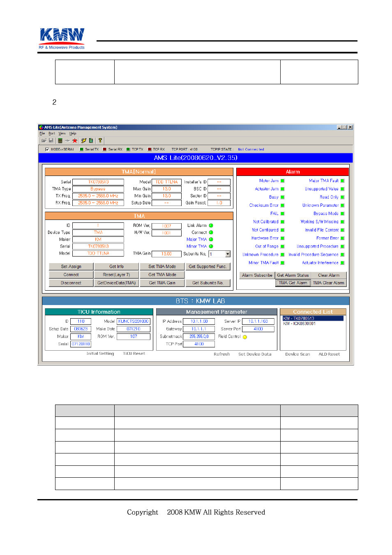Click the Gateway address field
The height and width of the screenshot is (555, 392).
(199, 329)
